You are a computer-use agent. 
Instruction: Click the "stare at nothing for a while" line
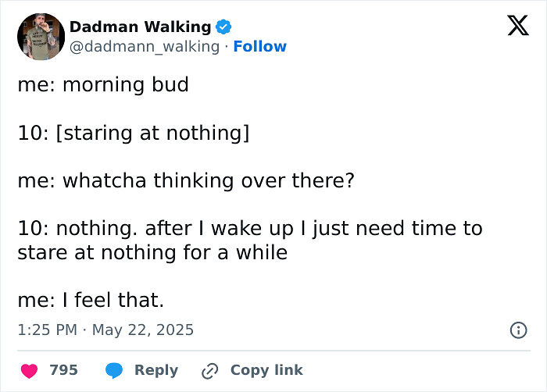152,253
